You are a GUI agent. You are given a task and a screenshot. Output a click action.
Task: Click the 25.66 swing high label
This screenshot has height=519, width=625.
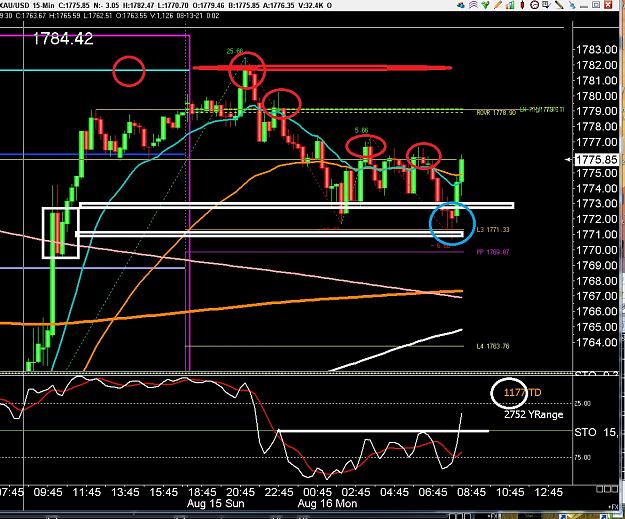235,51
